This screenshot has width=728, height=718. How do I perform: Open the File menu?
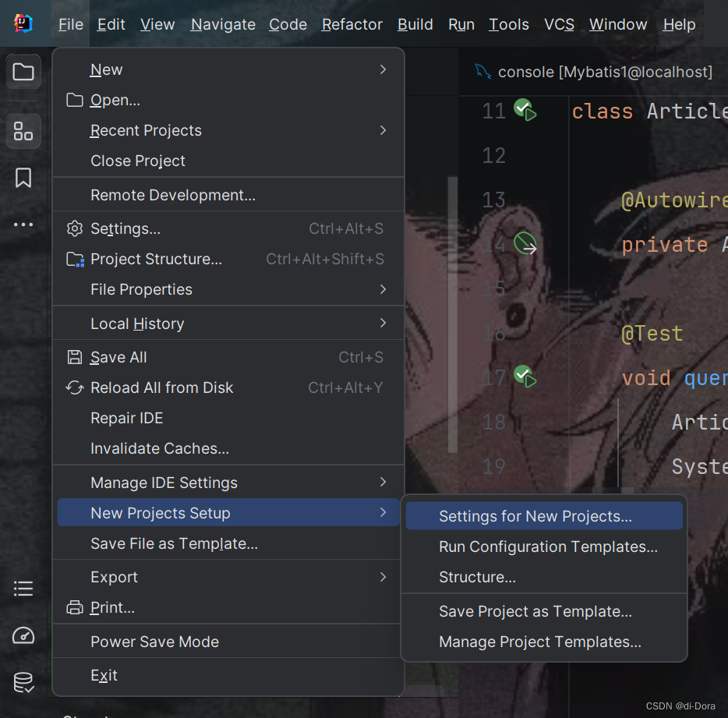click(x=71, y=24)
